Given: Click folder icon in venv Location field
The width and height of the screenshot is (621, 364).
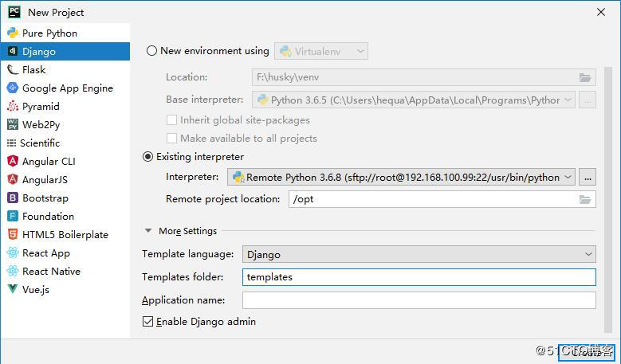Looking at the screenshot, I should point(585,77).
